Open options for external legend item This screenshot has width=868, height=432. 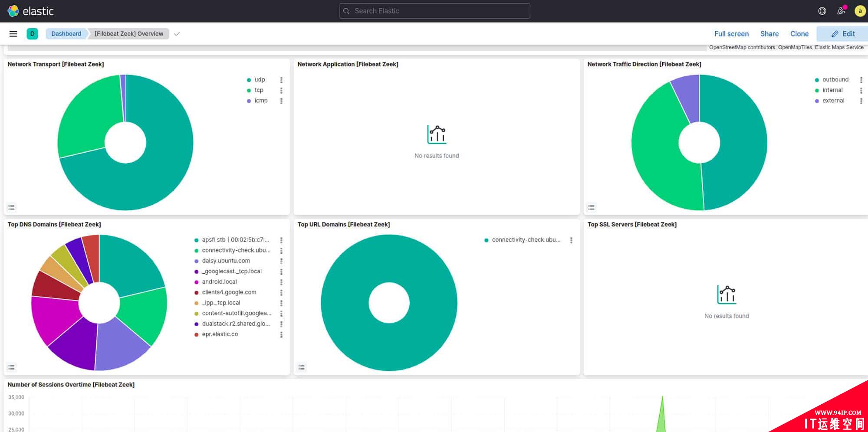861,101
